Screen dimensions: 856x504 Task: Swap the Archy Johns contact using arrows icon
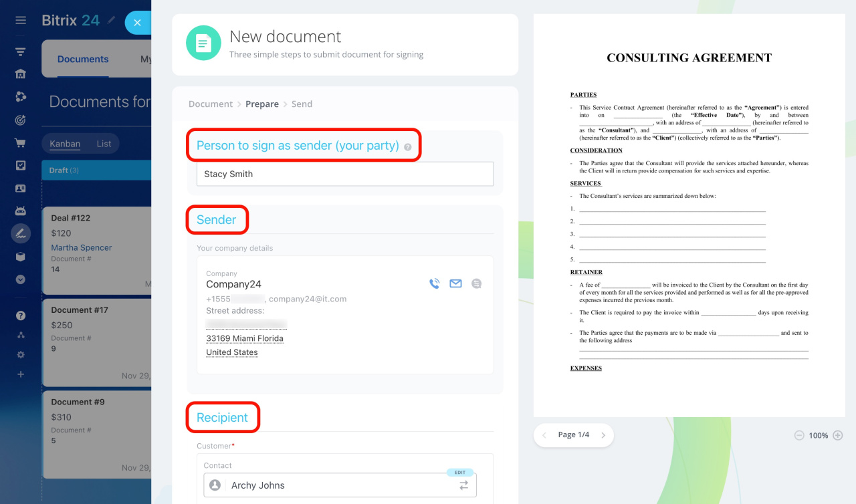[x=463, y=486]
